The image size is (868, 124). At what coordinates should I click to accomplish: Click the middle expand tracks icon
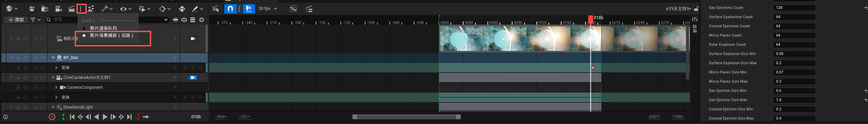tap(184, 20)
